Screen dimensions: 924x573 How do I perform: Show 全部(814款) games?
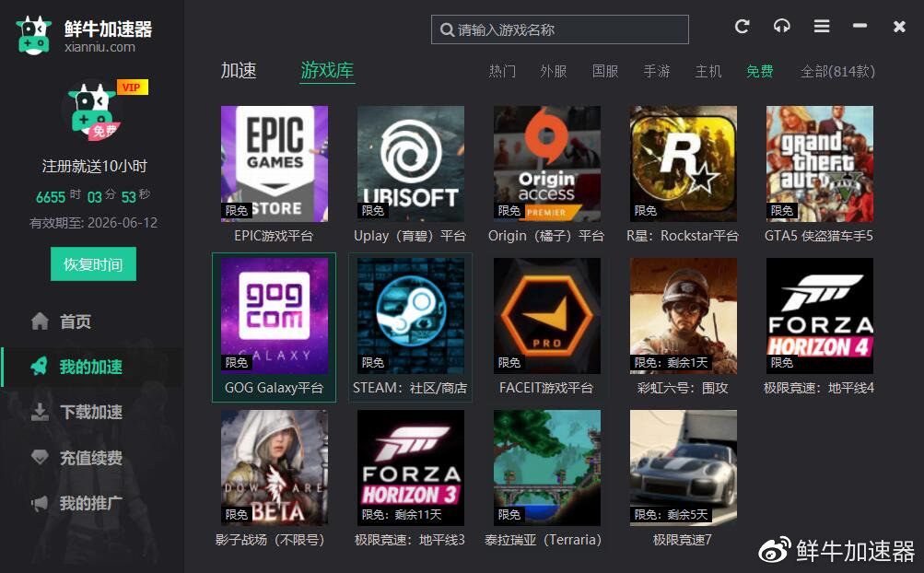(837, 72)
